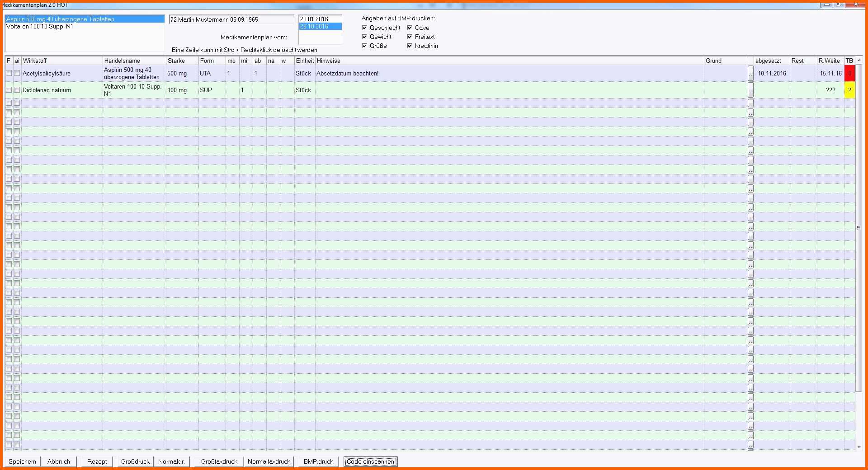Select Aspirin 500 mg entry in medication list
Screen dimensions: 868x470
point(60,19)
